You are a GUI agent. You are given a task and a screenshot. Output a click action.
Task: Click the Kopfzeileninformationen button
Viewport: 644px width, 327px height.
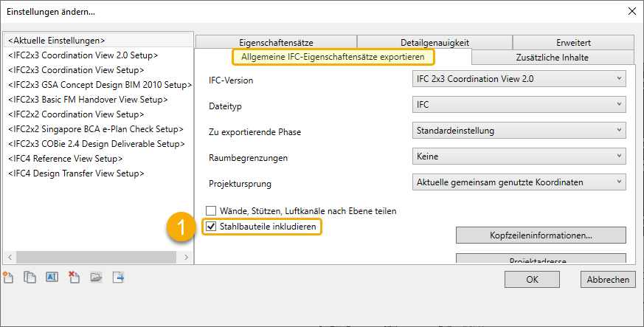point(541,235)
